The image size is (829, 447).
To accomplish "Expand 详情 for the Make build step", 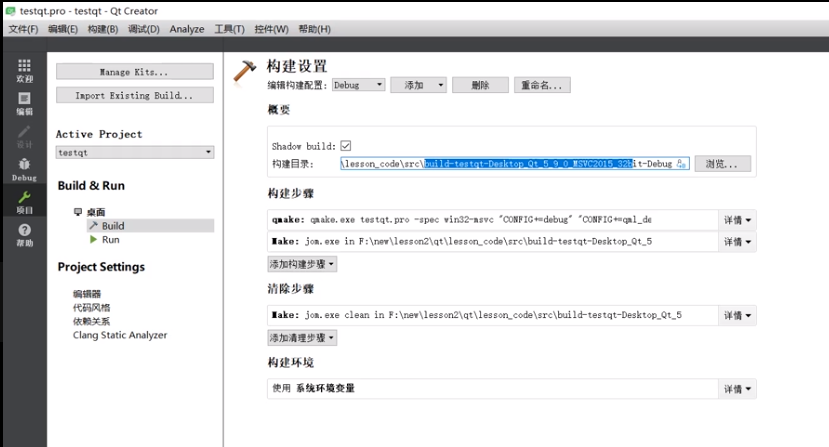I will [737, 241].
